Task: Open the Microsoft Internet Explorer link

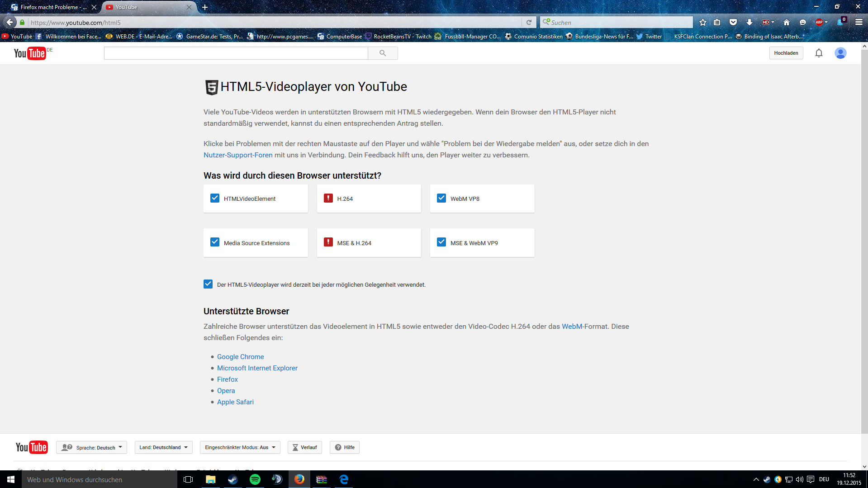Action: [x=257, y=368]
